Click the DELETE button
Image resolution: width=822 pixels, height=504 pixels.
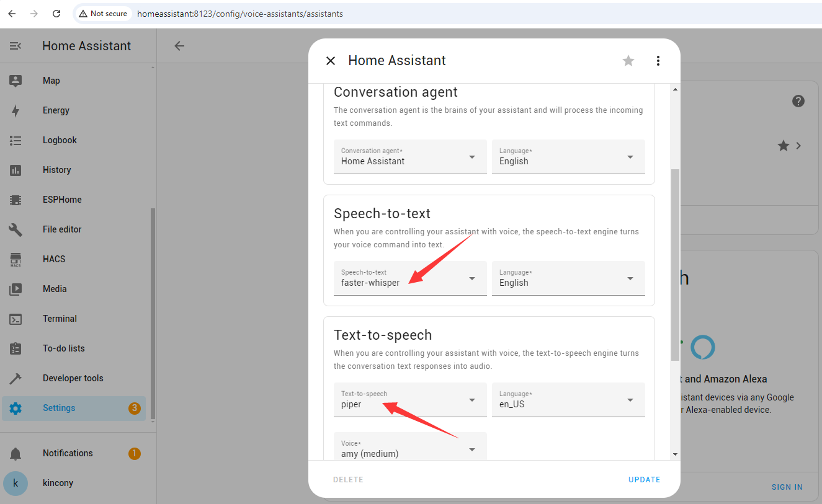348,479
